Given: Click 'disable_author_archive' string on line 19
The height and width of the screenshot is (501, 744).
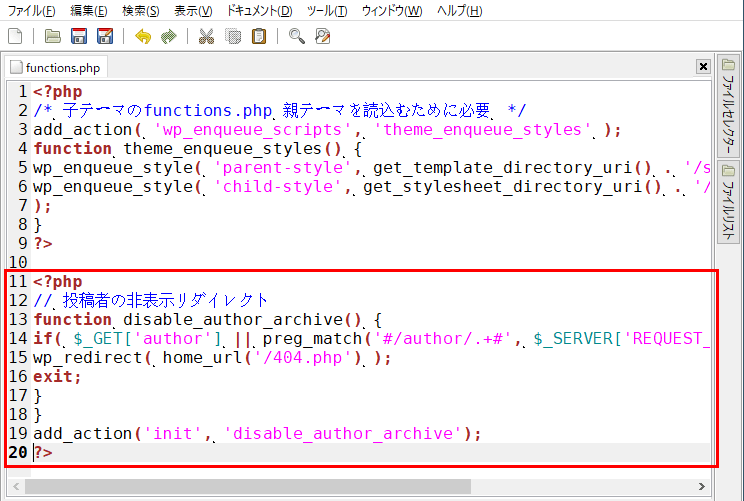Looking at the screenshot, I should pos(342,433).
